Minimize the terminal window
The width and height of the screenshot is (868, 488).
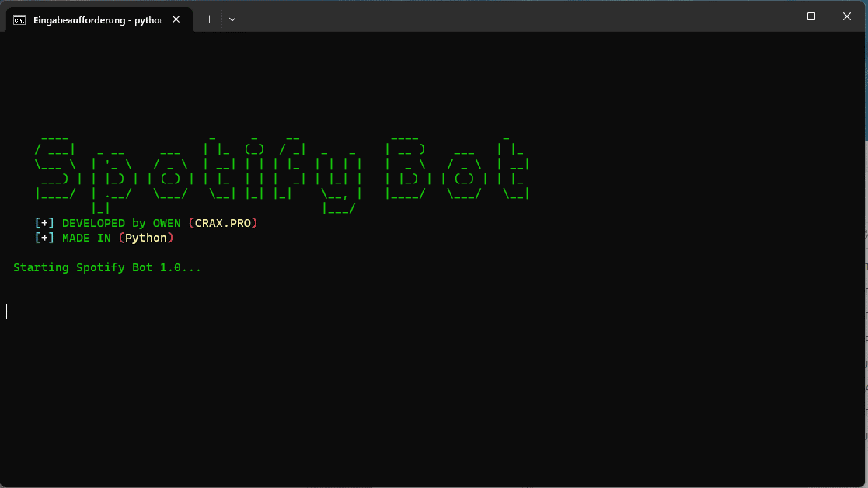point(776,16)
